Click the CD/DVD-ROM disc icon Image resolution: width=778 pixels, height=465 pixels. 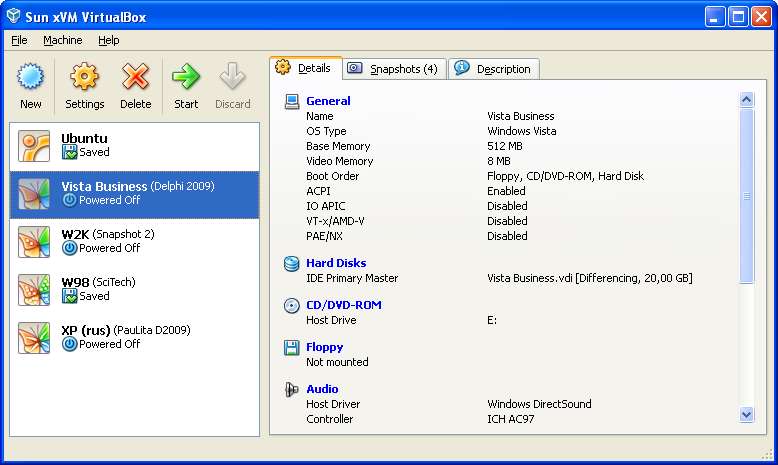[292, 306]
